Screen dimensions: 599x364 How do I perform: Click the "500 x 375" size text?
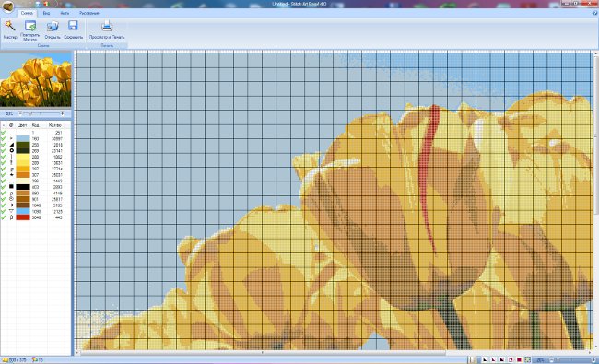pyautogui.click(x=18, y=359)
